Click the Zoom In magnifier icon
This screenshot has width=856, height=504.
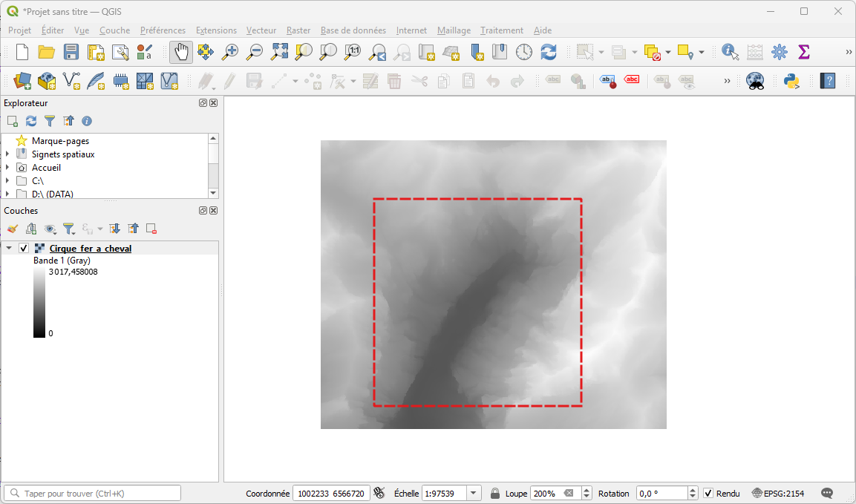click(230, 52)
